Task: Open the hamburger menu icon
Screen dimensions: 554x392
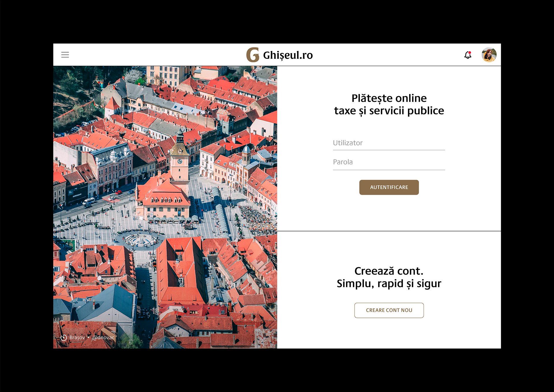Action: pyautogui.click(x=65, y=55)
